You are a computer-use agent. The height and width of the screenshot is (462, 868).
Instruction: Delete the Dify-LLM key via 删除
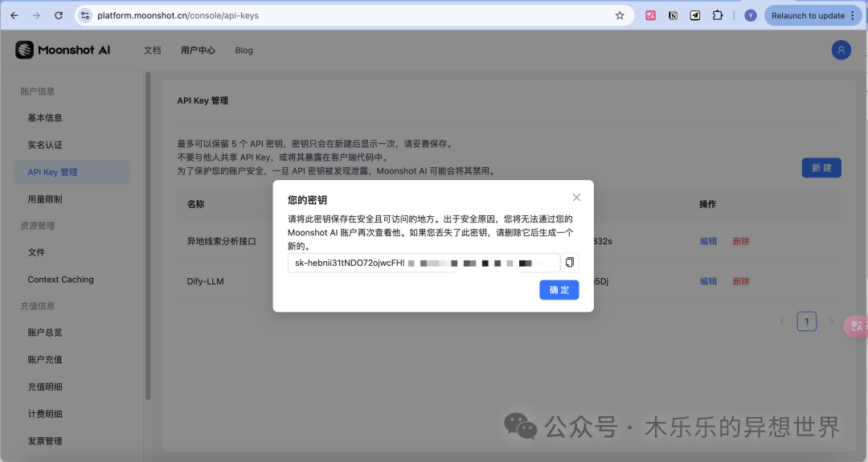click(741, 281)
